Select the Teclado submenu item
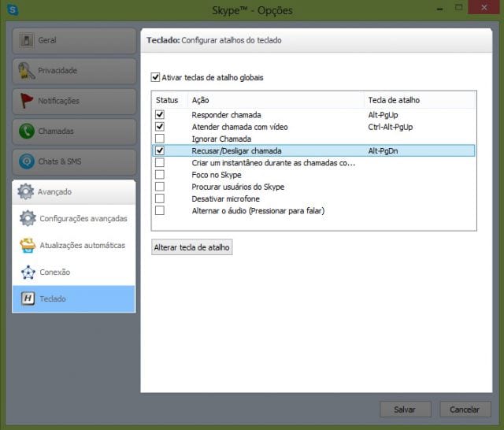 click(x=74, y=299)
